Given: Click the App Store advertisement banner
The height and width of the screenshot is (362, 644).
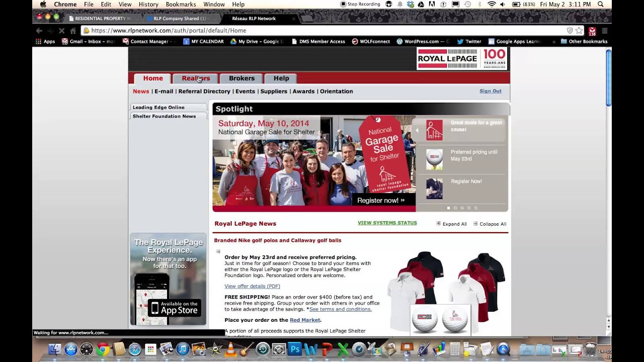Looking at the screenshot, I should tap(168, 279).
